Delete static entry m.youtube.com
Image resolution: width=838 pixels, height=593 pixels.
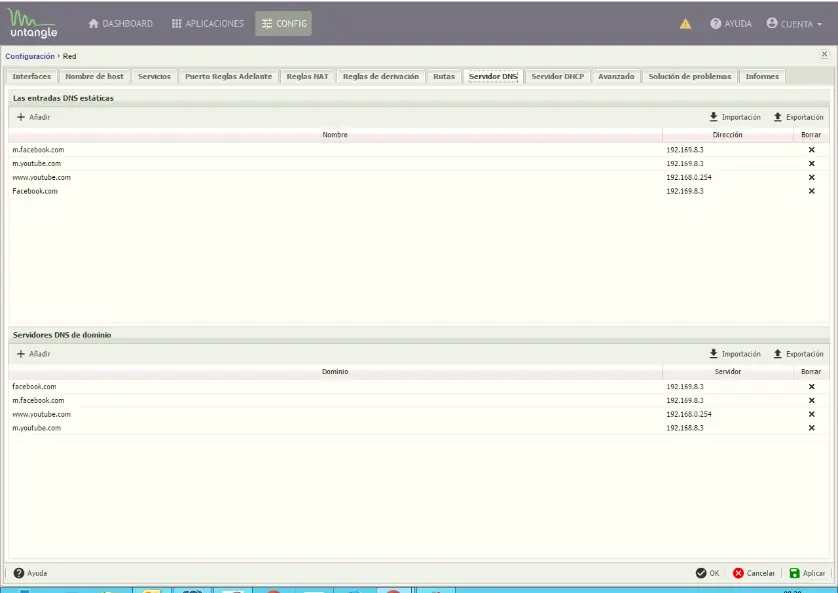tap(811, 163)
